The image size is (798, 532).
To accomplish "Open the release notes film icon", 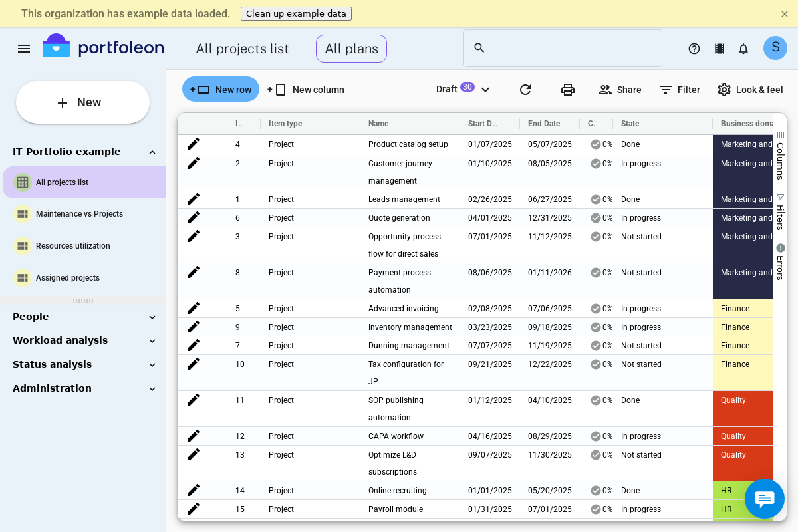I will pyautogui.click(x=719, y=49).
